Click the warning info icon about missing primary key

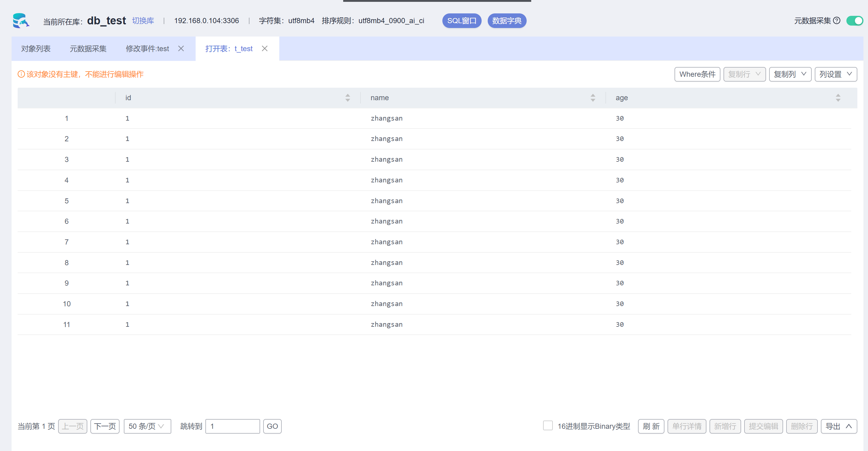click(21, 74)
